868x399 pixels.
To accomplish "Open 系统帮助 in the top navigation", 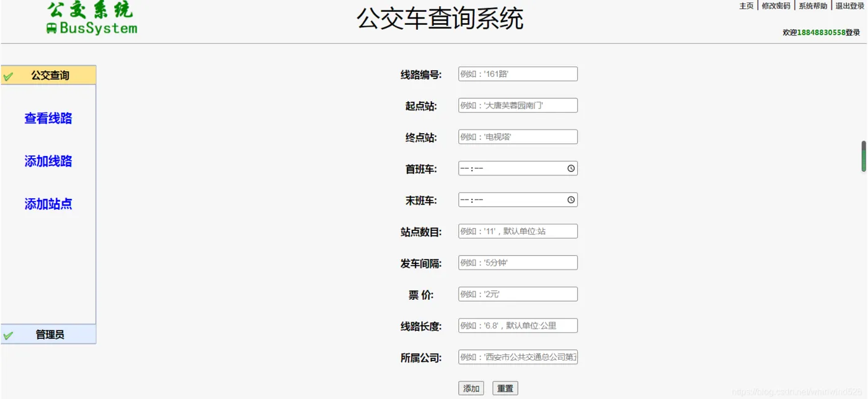I will click(813, 6).
